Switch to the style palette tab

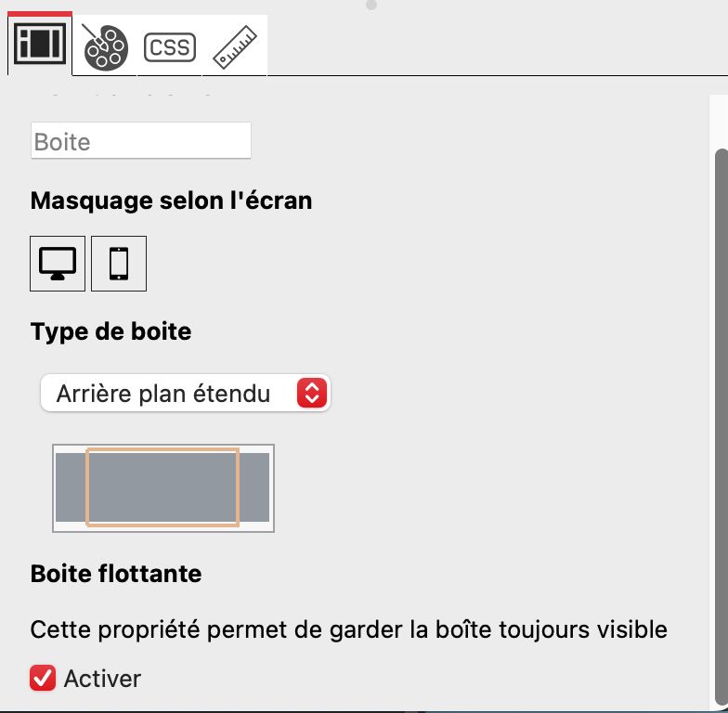[105, 46]
